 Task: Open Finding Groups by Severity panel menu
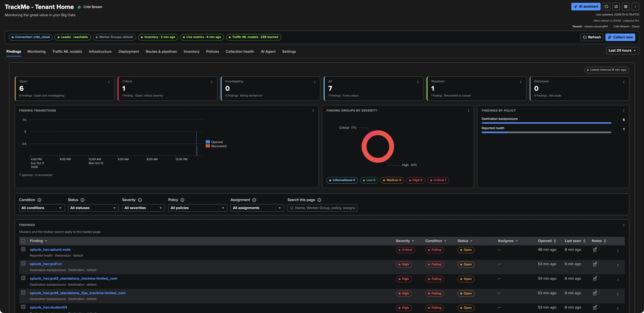pos(468,110)
